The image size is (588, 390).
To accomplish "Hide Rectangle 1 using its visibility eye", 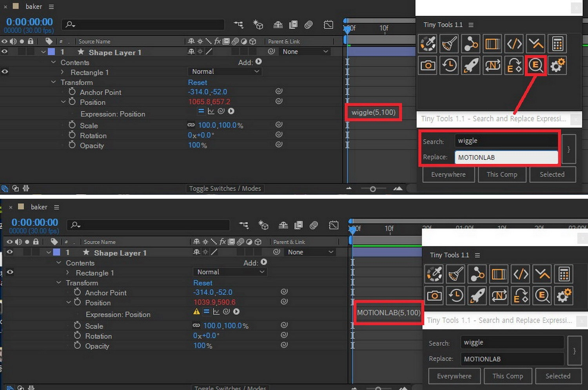I will (4, 72).
